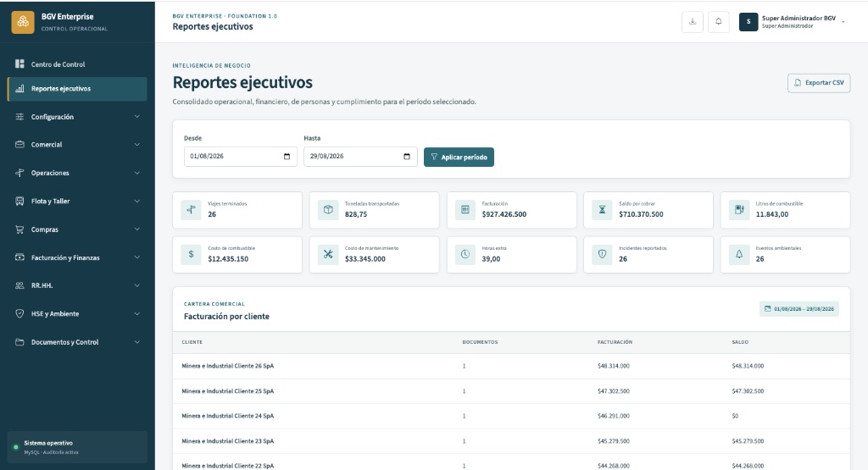Open the notifications bell icon
The image size is (868, 470).
719,21
